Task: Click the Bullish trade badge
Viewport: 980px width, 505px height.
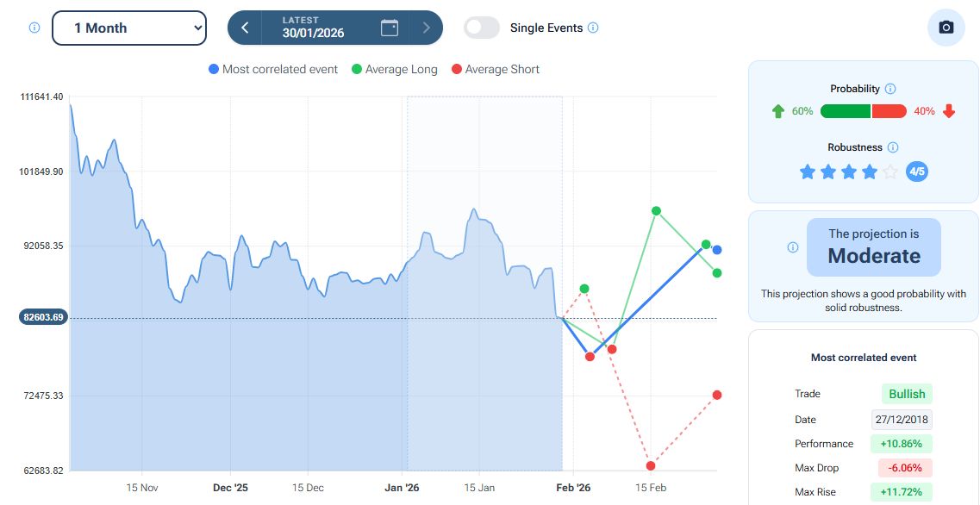Action: click(x=907, y=394)
